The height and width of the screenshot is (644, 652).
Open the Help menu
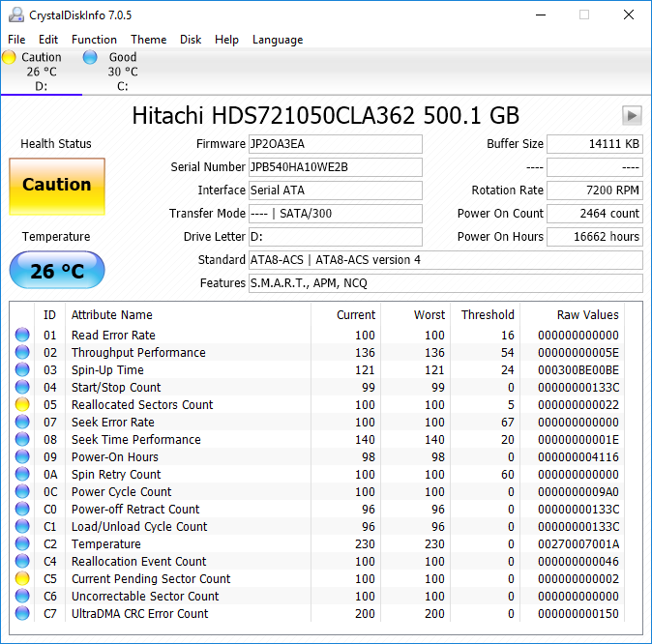[226, 40]
